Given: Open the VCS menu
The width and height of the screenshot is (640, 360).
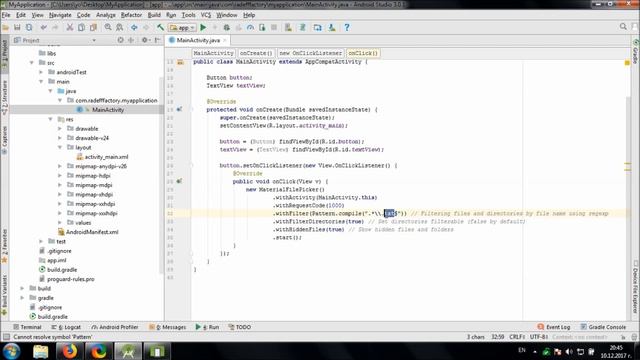Looking at the screenshot, I should pyautogui.click(x=206, y=15).
